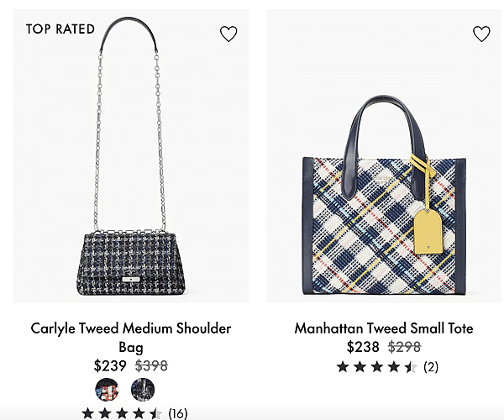Screen dimensions: 504x420
Task: Click the $239 sale price
Action: pos(110,365)
